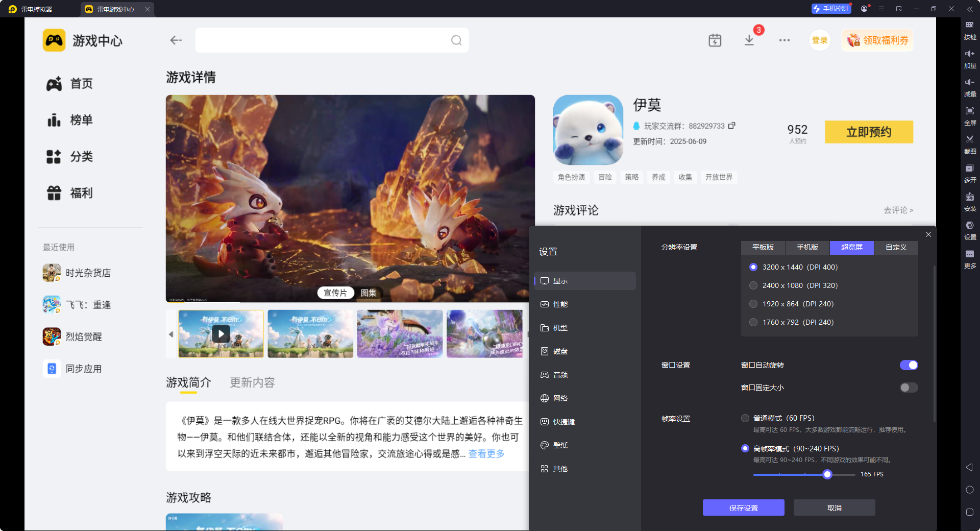
Task: Open the 快捷键 settings section
Action: pyautogui.click(x=563, y=421)
